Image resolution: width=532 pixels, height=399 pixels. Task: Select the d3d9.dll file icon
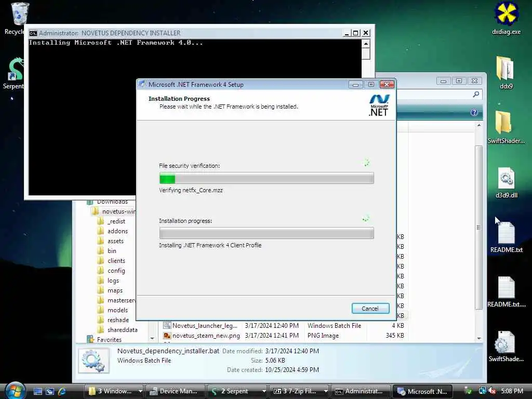click(x=506, y=182)
